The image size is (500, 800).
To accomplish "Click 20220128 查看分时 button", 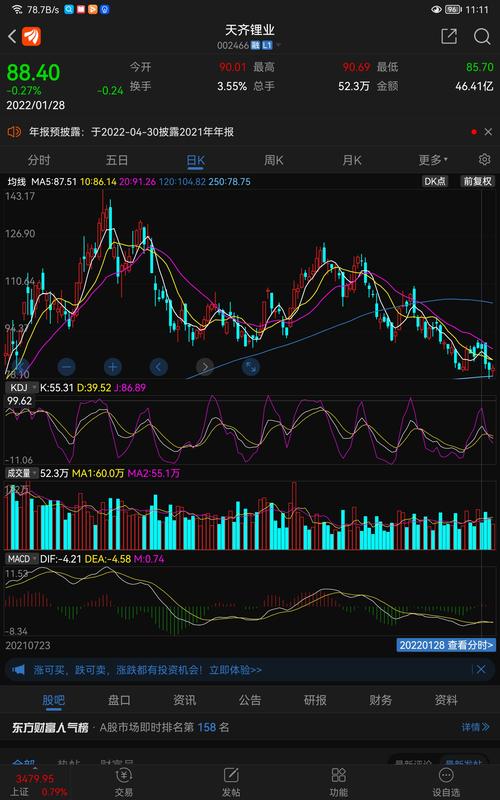I will click(x=446, y=645).
